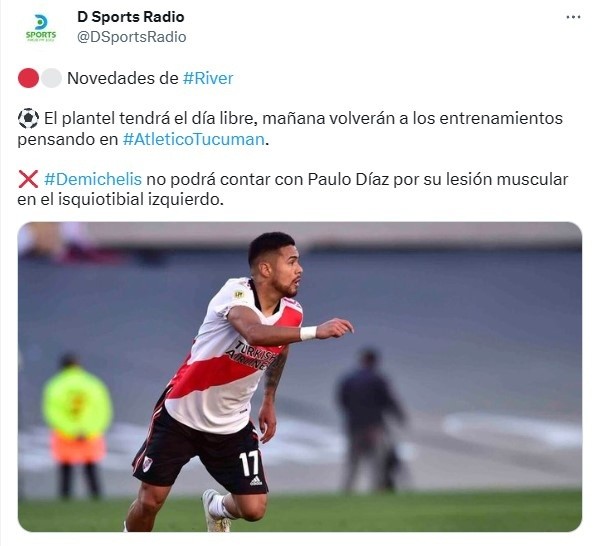Click the number 17 on the shorts
The height and width of the screenshot is (546, 599).
point(249,463)
